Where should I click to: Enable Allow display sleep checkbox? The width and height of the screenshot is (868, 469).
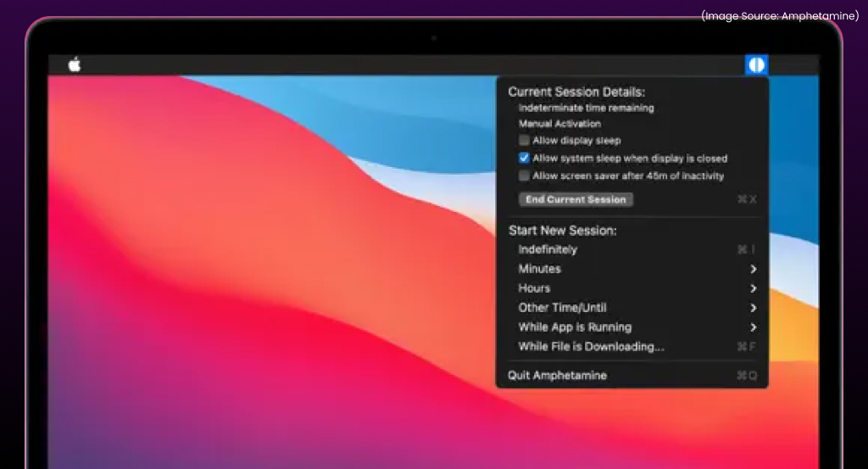524,141
